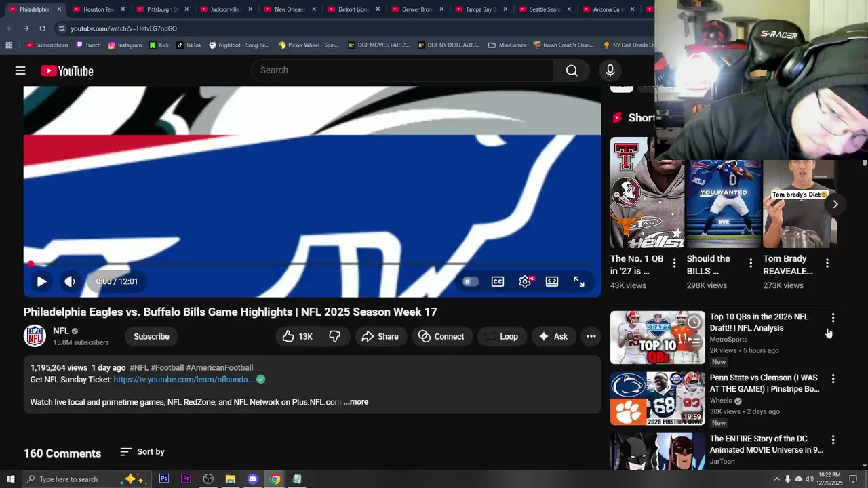Open options for Top 10 QBs video

(x=833, y=317)
